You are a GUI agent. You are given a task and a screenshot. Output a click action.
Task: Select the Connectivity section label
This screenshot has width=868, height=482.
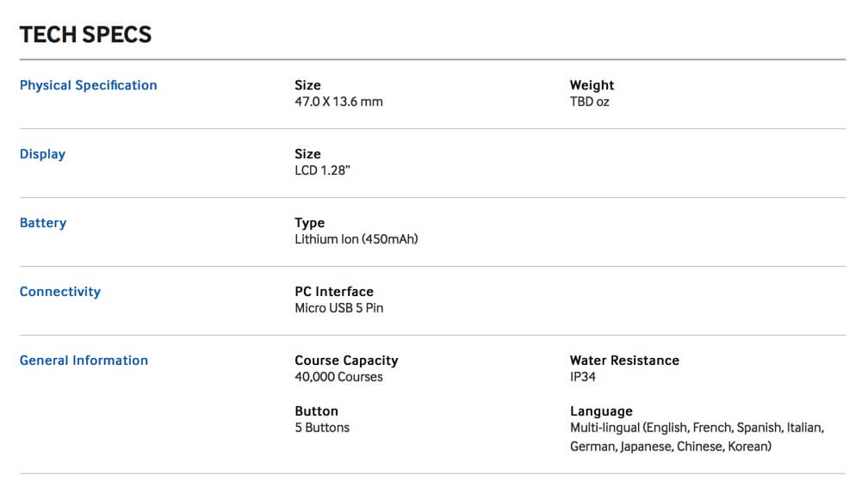(x=59, y=292)
